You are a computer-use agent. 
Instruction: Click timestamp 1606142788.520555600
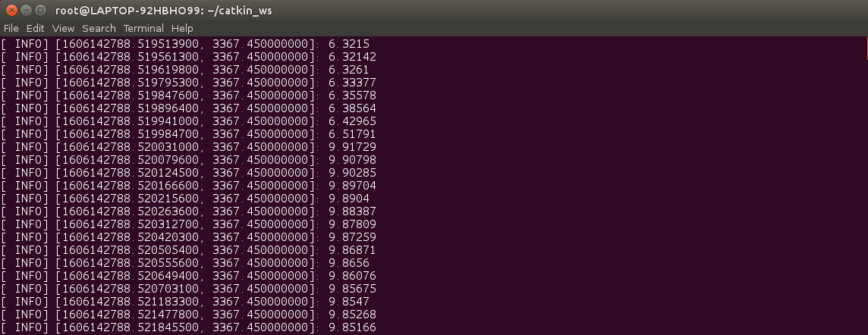[x=132, y=262]
